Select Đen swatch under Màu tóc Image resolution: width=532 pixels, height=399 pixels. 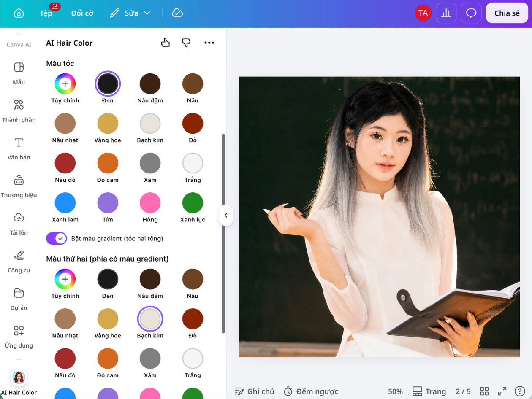(x=108, y=84)
